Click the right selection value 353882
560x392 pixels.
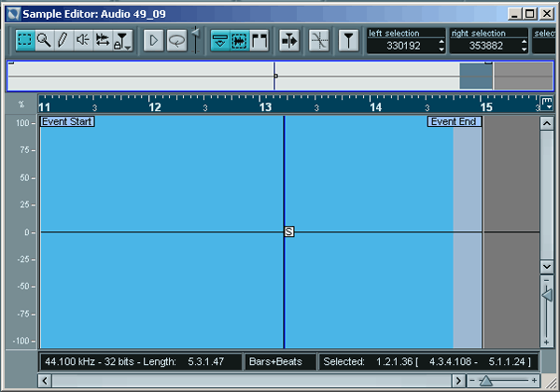tap(485, 46)
